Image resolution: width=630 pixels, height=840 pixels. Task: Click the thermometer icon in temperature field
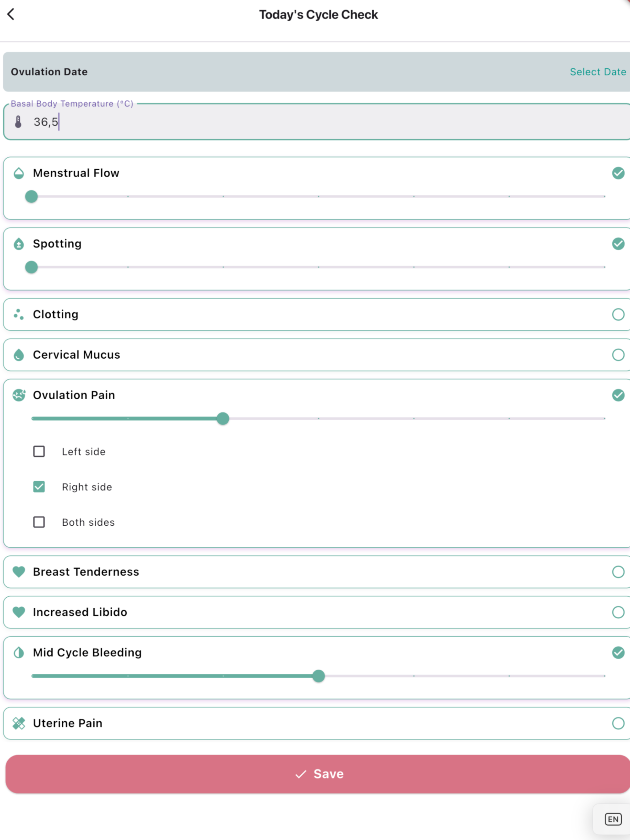[18, 122]
